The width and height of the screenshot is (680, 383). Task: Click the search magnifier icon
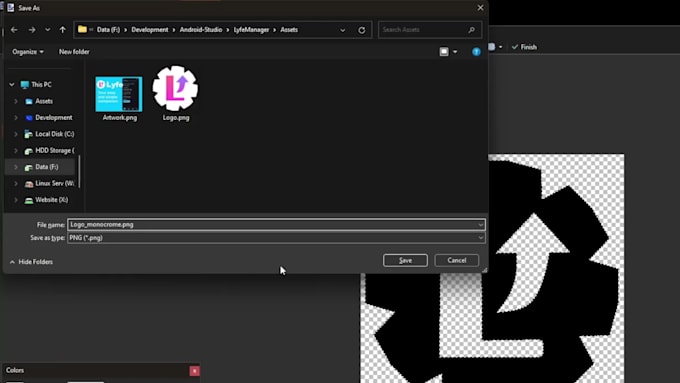[x=471, y=30]
